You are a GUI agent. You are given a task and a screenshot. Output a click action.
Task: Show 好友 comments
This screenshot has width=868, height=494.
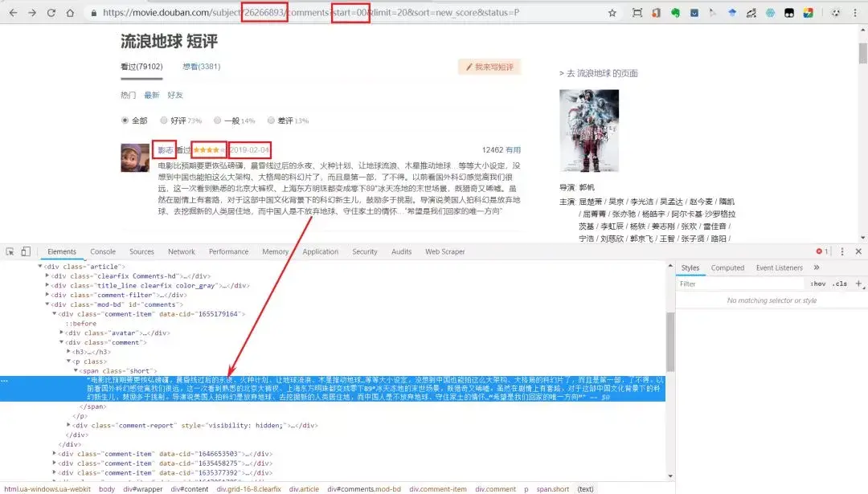pyautogui.click(x=175, y=95)
